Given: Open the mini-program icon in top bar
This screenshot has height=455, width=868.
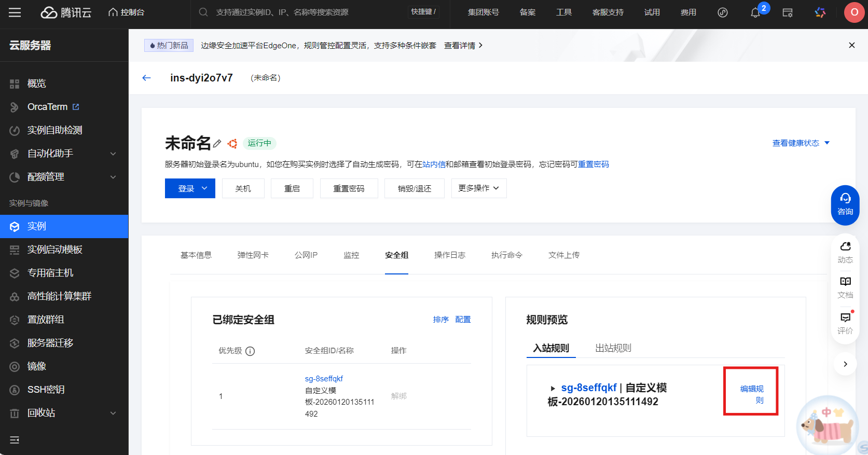Looking at the screenshot, I should [x=723, y=12].
